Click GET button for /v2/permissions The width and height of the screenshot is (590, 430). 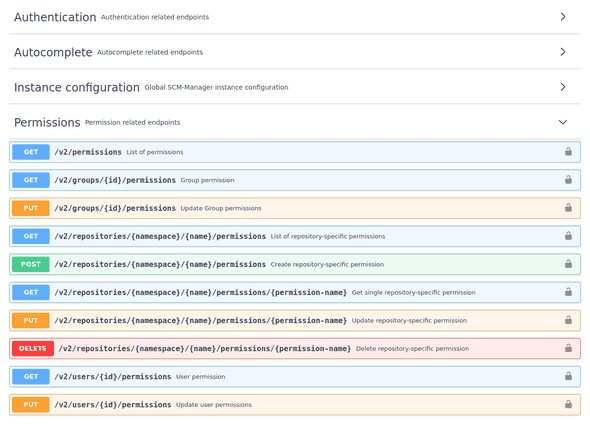pos(31,152)
